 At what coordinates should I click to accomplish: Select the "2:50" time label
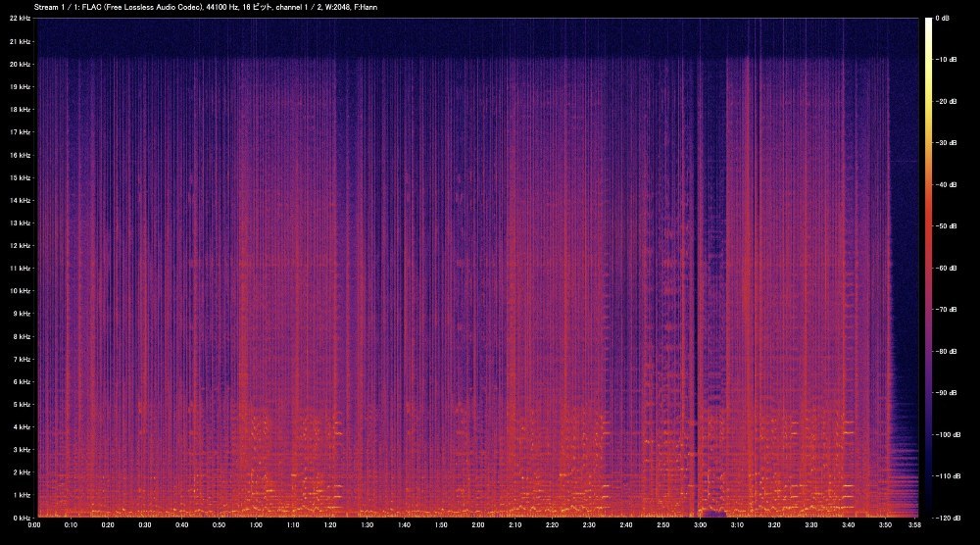(x=663, y=525)
